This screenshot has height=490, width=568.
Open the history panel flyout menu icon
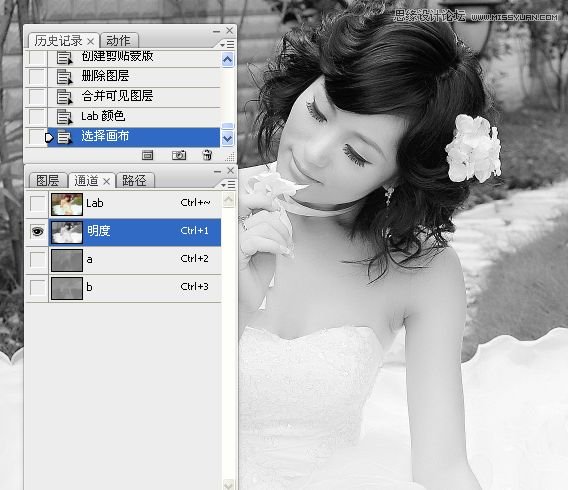pyautogui.click(x=227, y=45)
